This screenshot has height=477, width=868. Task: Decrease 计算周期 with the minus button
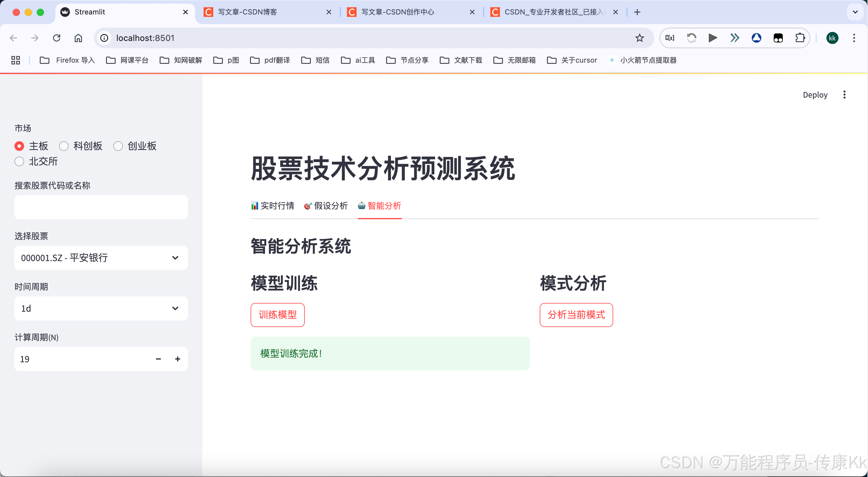(158, 359)
